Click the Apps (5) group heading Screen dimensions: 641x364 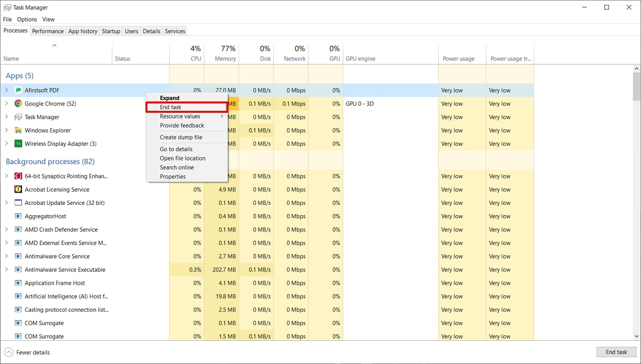(x=20, y=75)
